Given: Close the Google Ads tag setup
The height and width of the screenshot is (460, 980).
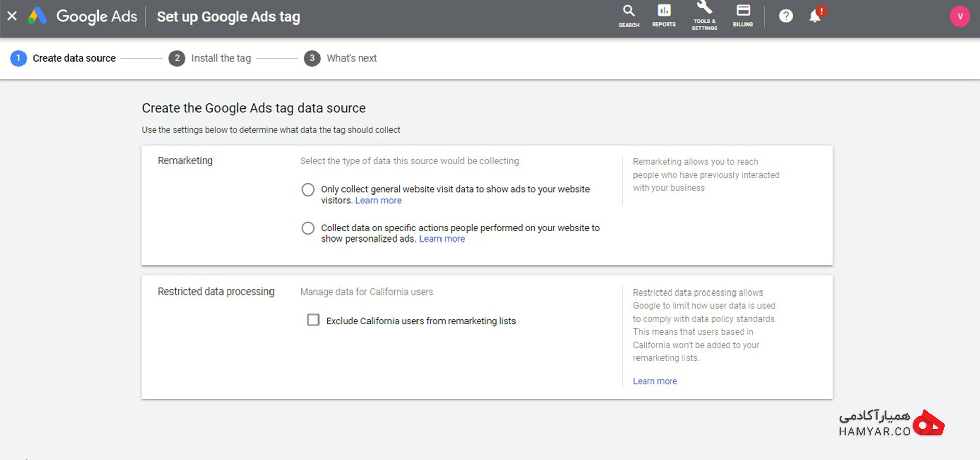Looking at the screenshot, I should click(12, 16).
